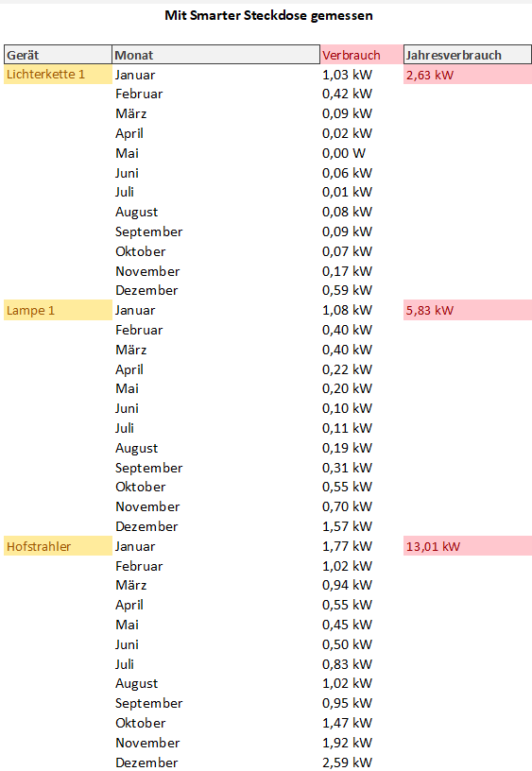
Task: Select the 1,47 kW Oktober value
Action: tap(347, 723)
